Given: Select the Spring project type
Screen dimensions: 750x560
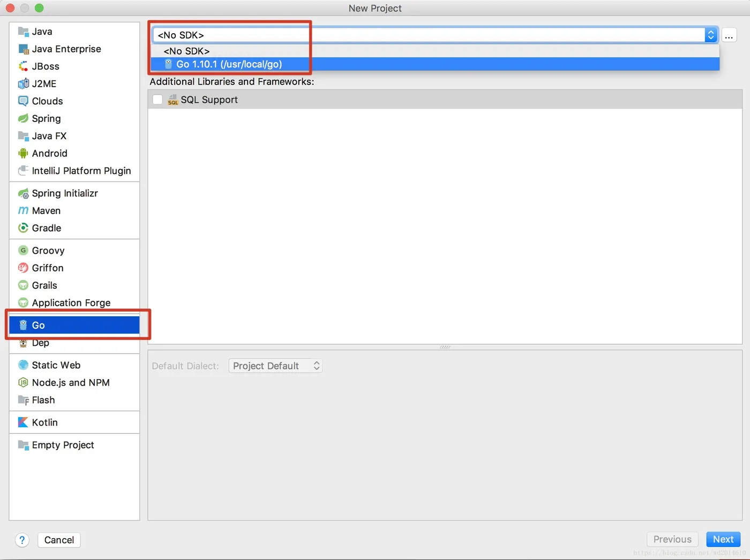Looking at the screenshot, I should [74, 118].
